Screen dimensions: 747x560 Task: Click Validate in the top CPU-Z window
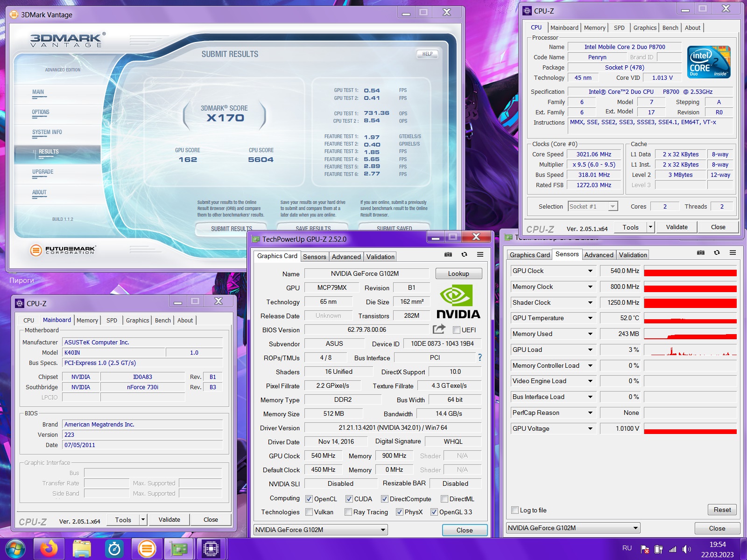click(677, 227)
